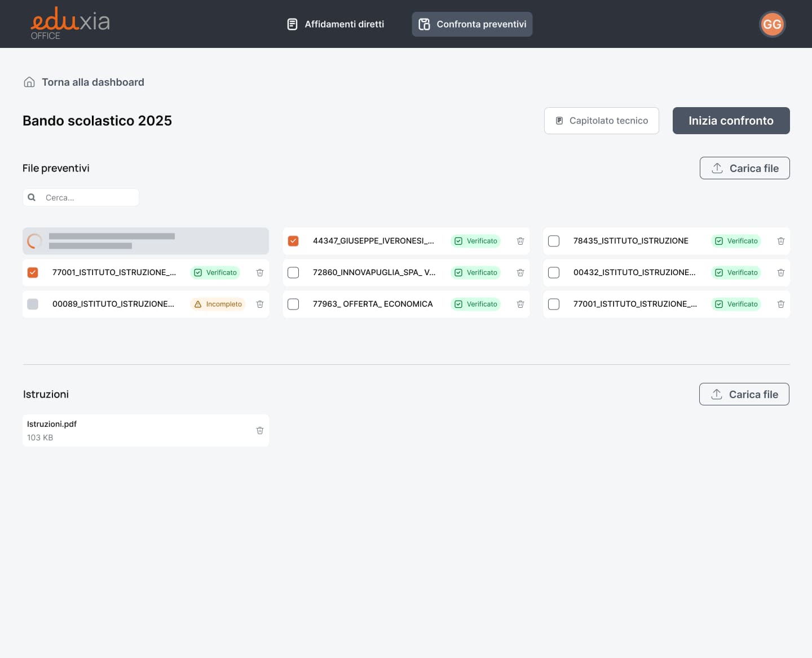Click Carica file in the Istruzioni section
Viewport: 812px width, 658px height.
pyautogui.click(x=744, y=395)
